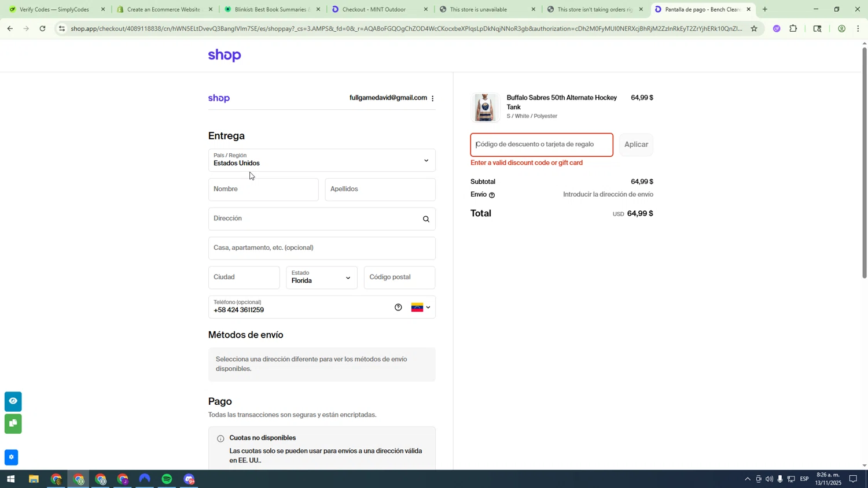Open the volume control in system tray

[x=769, y=479]
